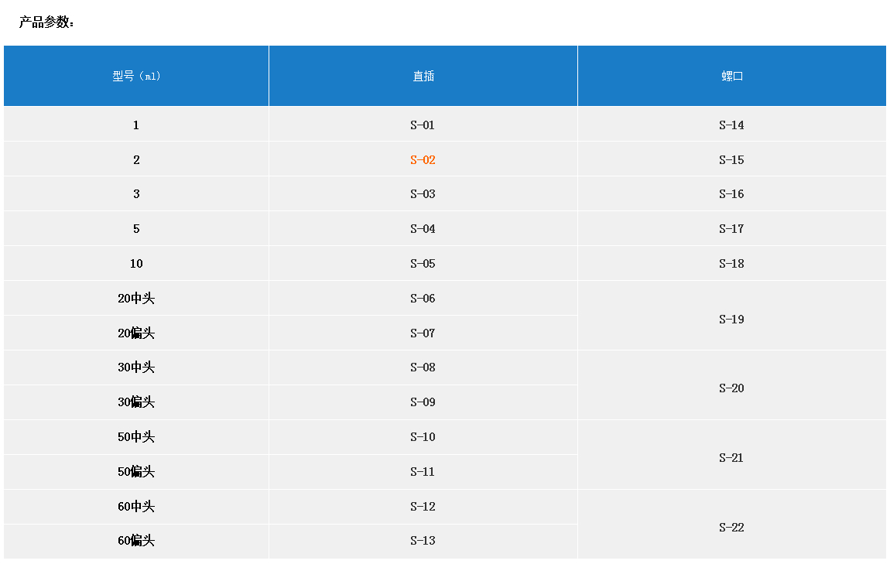Click the 产品参数 heading text
The image size is (890, 588).
point(46,22)
